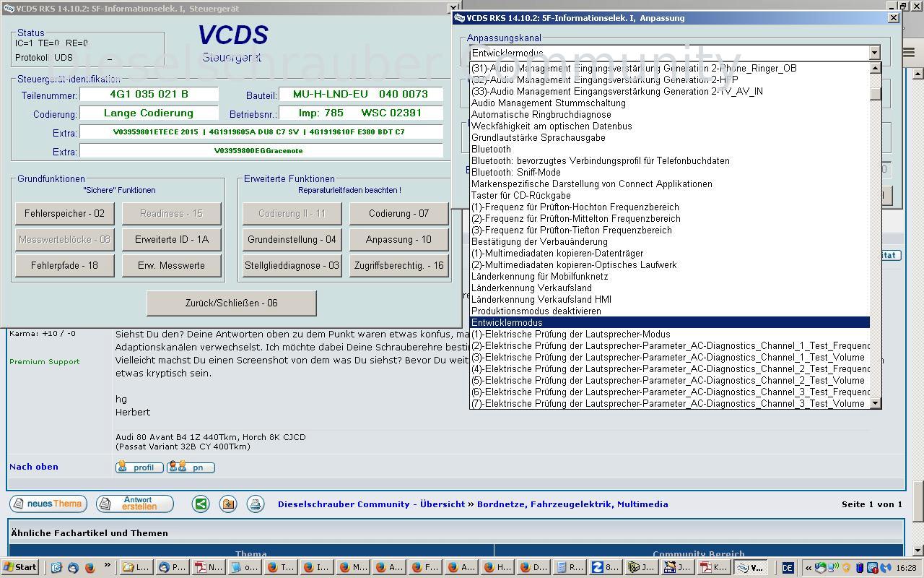Click Erweiterte ID - 1A button
This screenshot has width=924, height=578.
172,240
